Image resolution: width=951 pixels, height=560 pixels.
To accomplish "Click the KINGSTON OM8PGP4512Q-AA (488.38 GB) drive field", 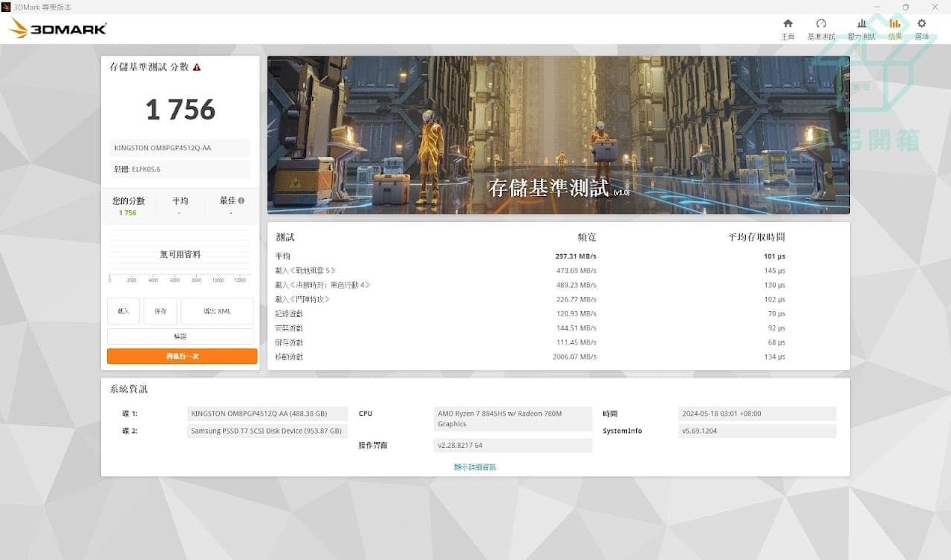I will click(267, 414).
